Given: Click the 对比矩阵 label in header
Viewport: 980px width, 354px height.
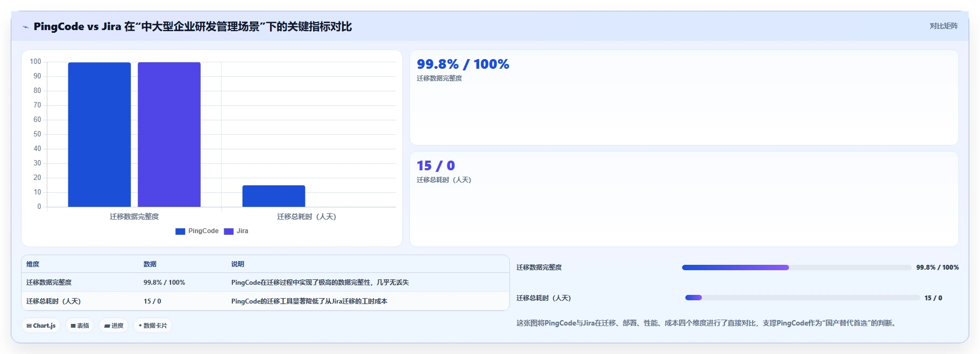Looking at the screenshot, I should pos(943,26).
